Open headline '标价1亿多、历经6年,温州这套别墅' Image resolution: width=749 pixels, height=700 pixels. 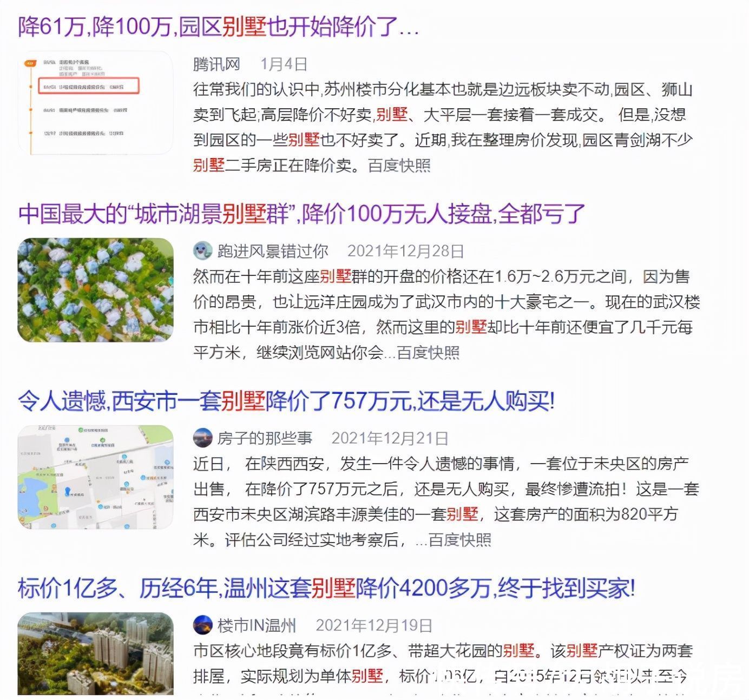[326, 588]
